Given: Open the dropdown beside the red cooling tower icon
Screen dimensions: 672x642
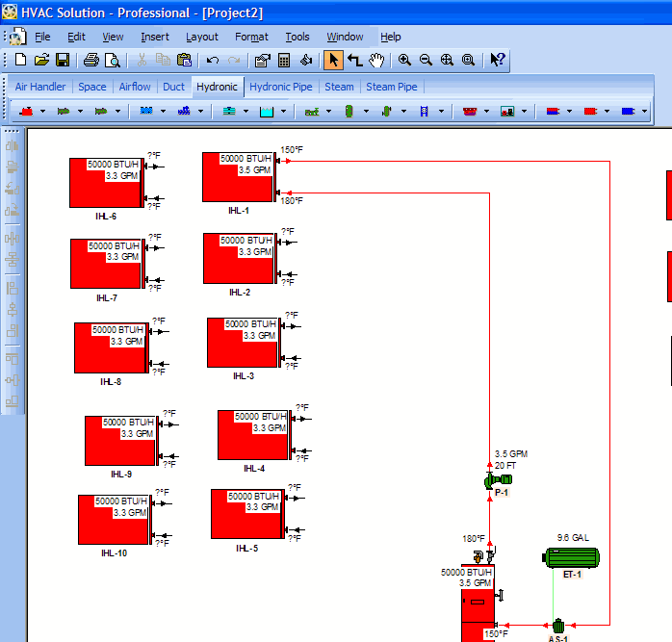Looking at the screenshot, I should (x=487, y=112).
